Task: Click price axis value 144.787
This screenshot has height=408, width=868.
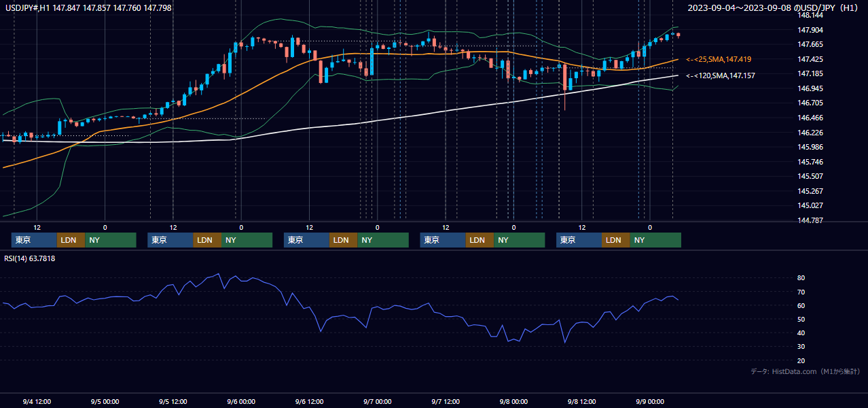Action: tap(810, 220)
